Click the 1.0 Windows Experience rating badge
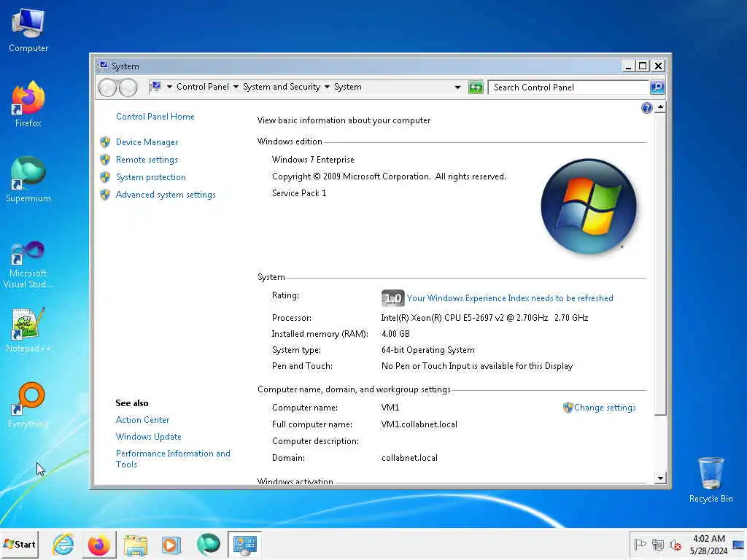 tap(392, 298)
